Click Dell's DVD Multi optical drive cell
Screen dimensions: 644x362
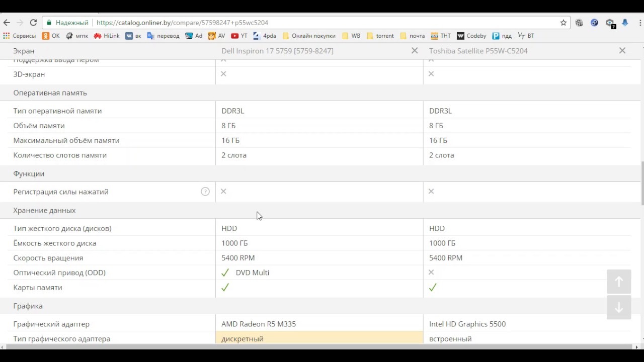tap(319, 273)
